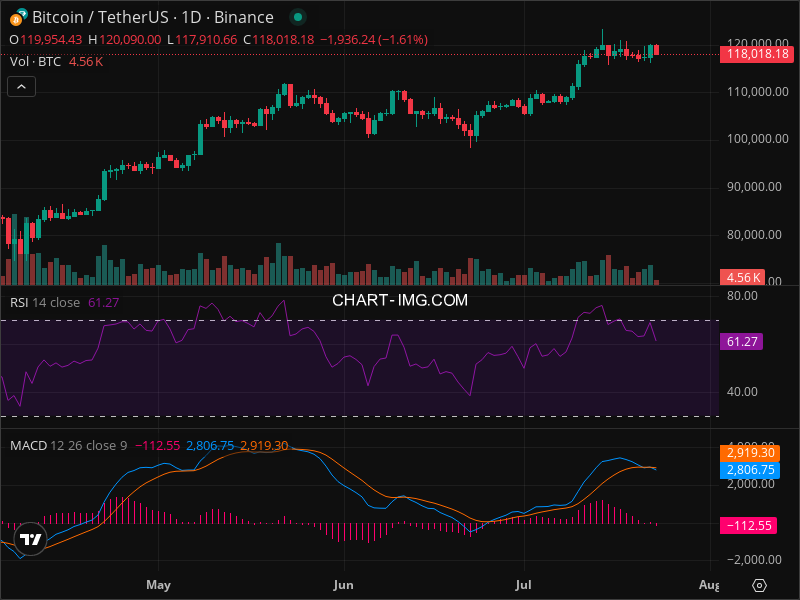Click the green market status dot
Screen dimensions: 800x600
tap(298, 17)
